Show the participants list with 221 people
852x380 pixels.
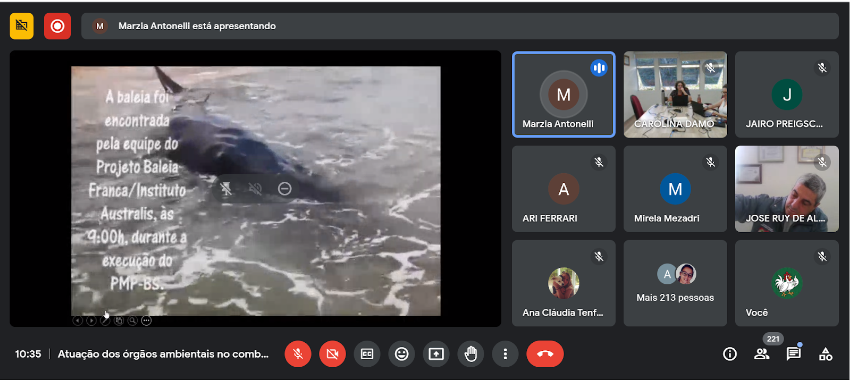762,354
